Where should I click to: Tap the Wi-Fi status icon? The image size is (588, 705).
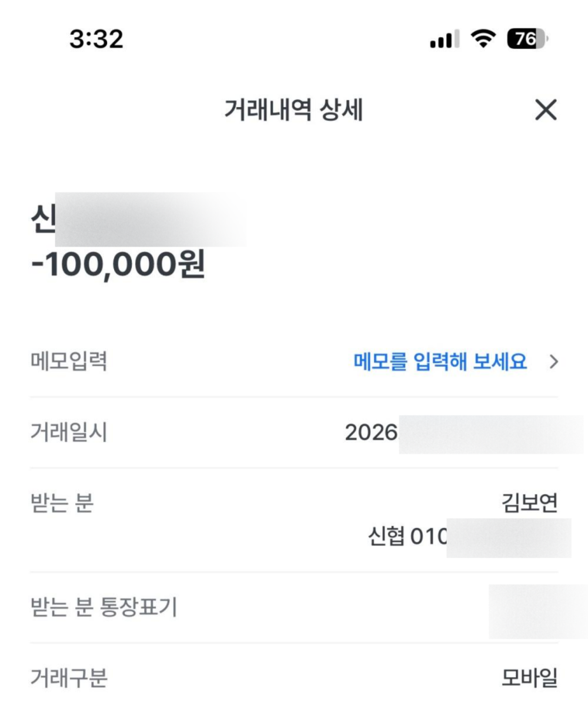(x=483, y=39)
